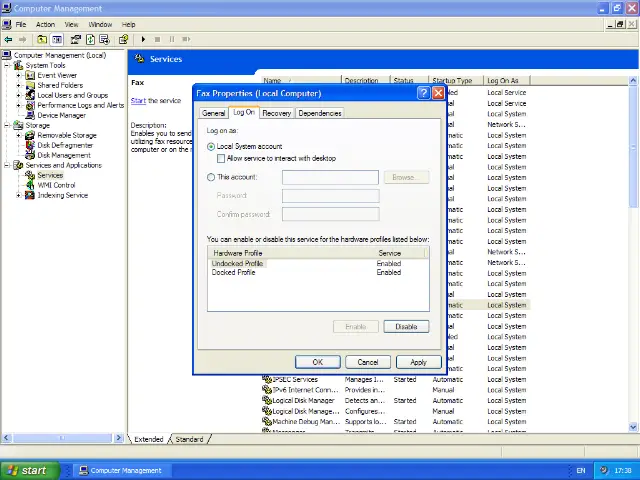Expand the Shared Folders node
The height and width of the screenshot is (480, 640).
(x=18, y=85)
